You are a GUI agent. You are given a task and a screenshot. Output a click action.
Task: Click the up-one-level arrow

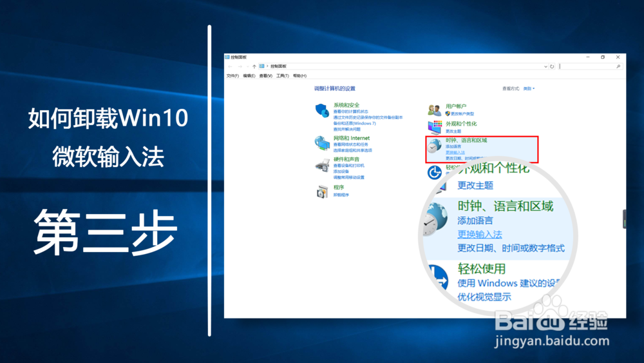point(254,66)
